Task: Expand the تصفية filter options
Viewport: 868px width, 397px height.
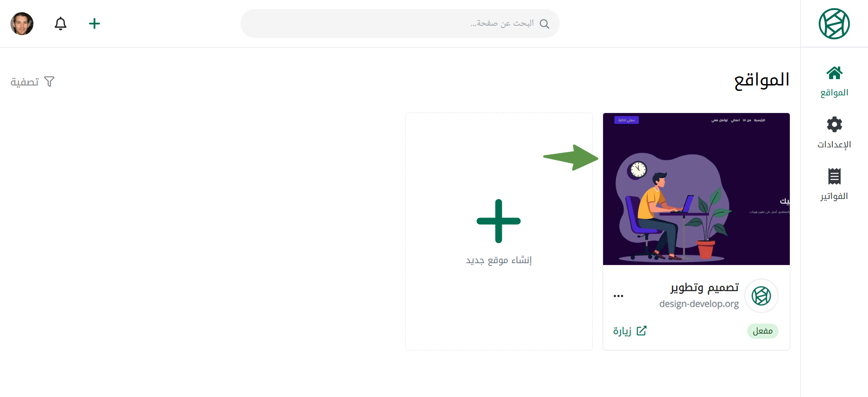Action: (x=33, y=82)
